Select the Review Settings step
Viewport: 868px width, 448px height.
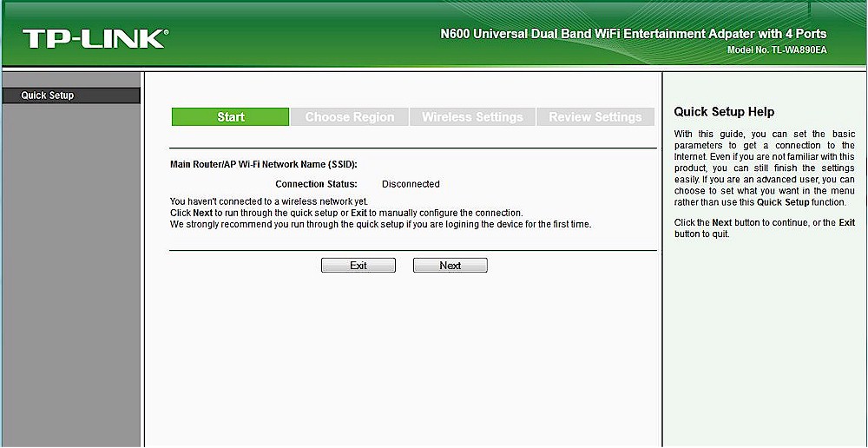click(595, 117)
